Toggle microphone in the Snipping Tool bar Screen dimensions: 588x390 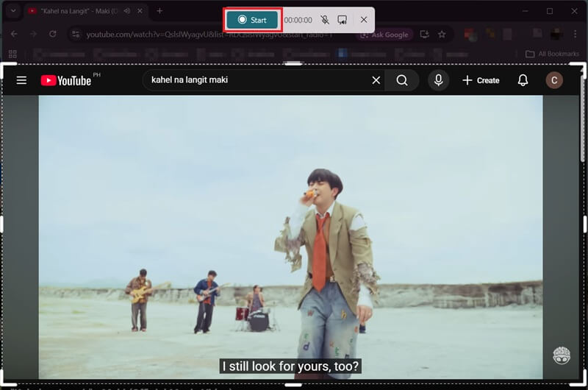tap(325, 20)
